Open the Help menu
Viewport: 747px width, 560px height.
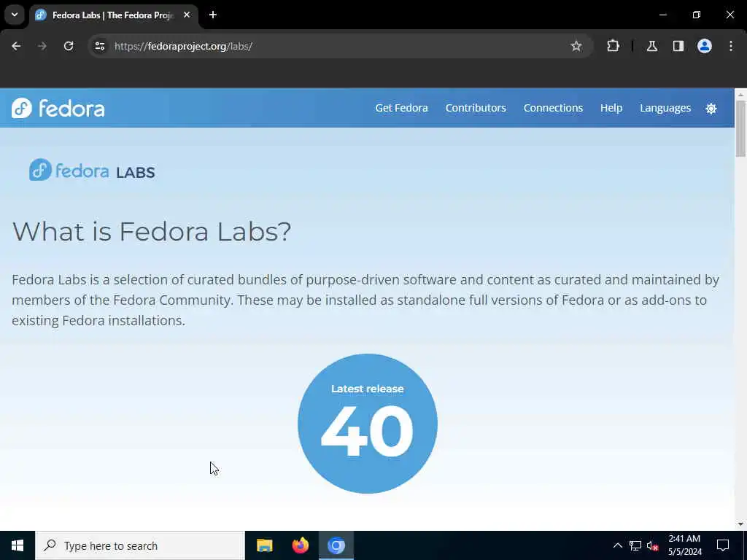point(611,108)
